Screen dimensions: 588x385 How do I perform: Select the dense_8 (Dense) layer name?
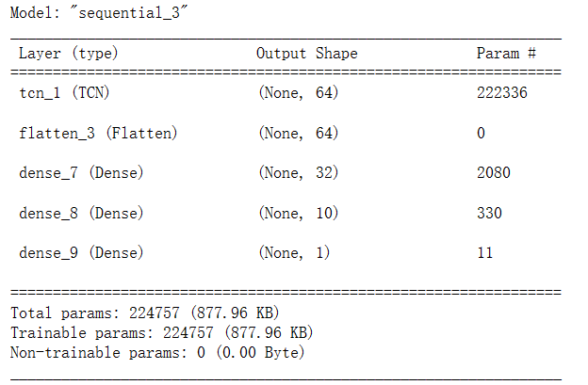click(81, 214)
